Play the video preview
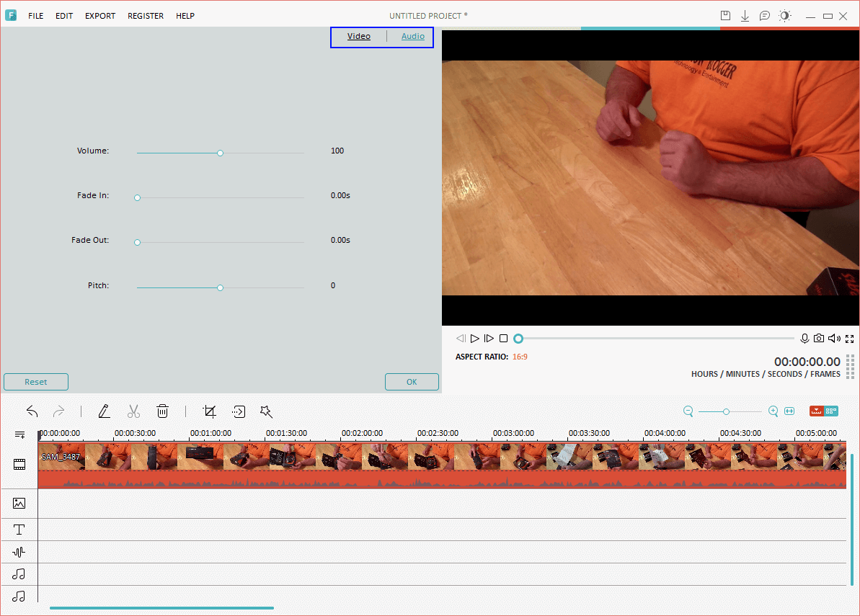The width and height of the screenshot is (860, 616). [475, 339]
